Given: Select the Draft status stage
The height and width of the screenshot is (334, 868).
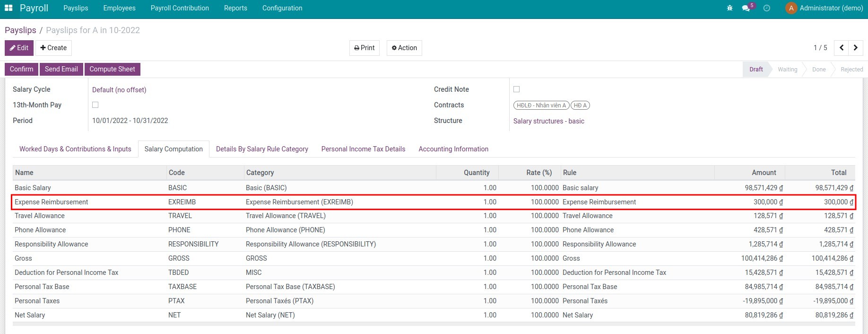Looking at the screenshot, I should coord(756,69).
